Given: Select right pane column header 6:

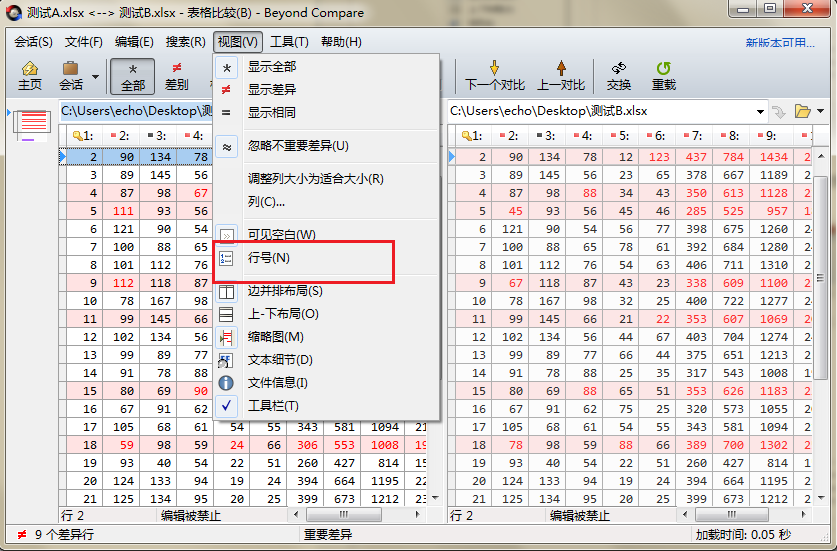Looking at the screenshot, I should pyautogui.click(x=657, y=136).
